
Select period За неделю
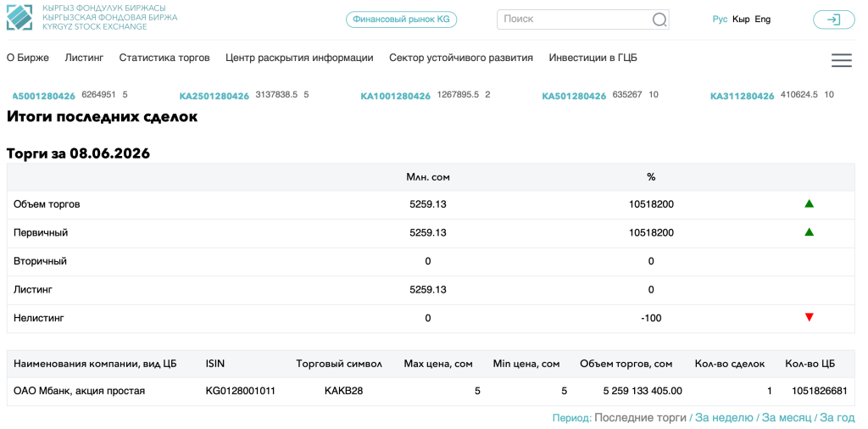[x=724, y=418]
